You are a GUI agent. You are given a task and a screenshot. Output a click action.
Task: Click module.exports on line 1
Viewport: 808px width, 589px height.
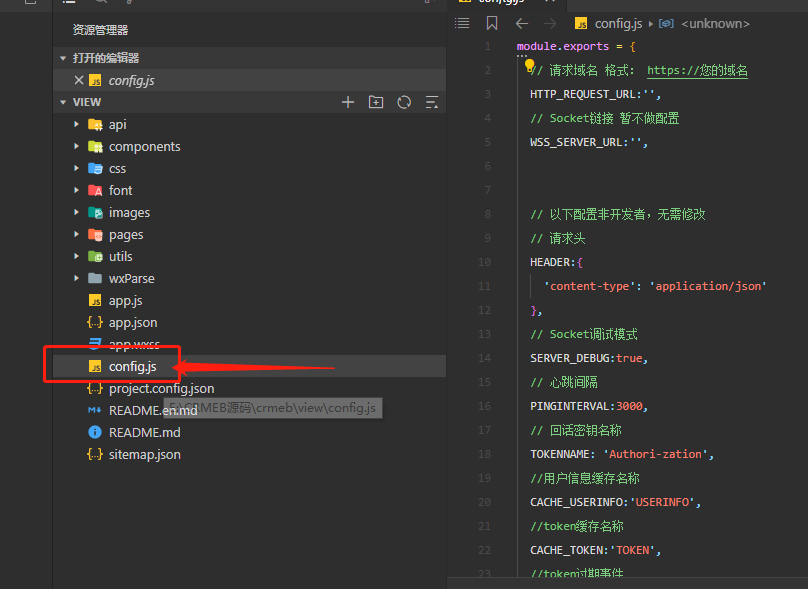pos(563,46)
